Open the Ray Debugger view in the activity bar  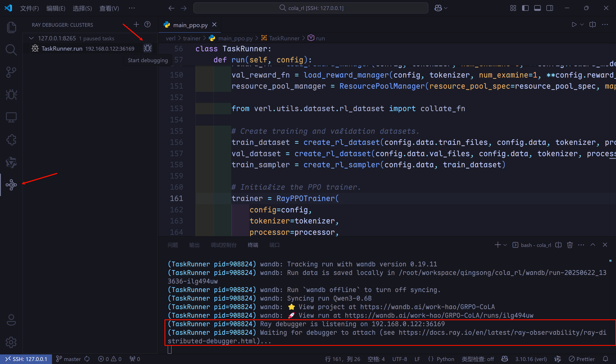[x=11, y=185]
